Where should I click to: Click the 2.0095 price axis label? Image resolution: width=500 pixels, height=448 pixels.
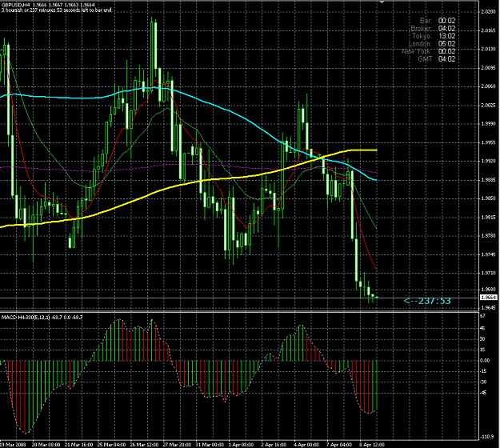(488, 68)
